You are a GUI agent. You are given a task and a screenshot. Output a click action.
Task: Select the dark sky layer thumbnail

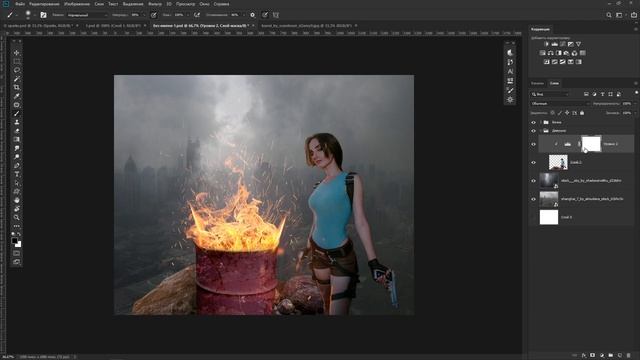point(549,181)
